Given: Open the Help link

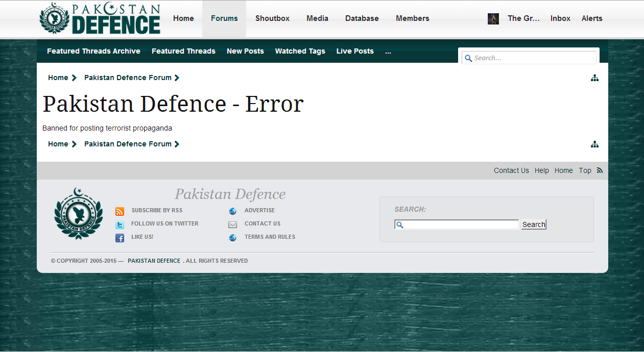Looking at the screenshot, I should [542, 170].
